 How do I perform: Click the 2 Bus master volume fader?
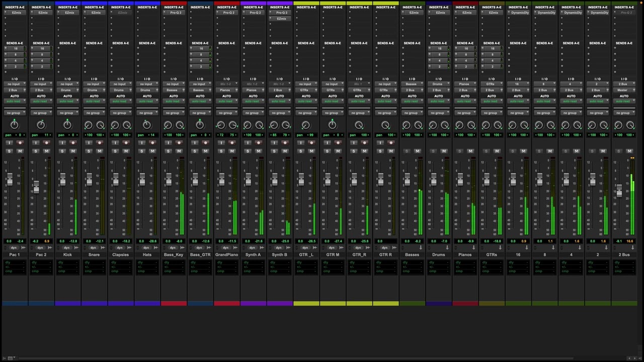click(619, 190)
